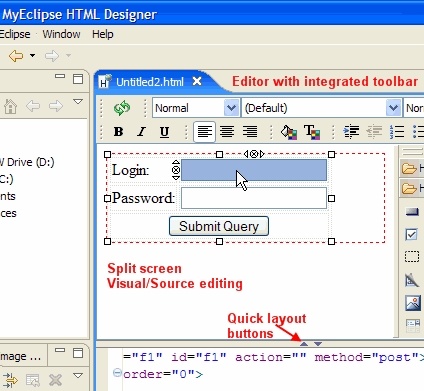Open the text color tool

[312, 132]
